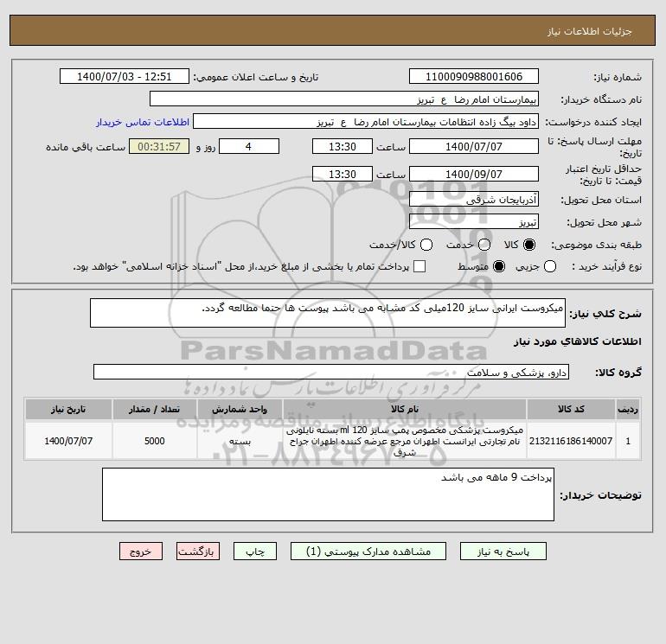Click the استان محل تحویل field آذربایجان شرقی
666x644 pixels.
coord(474,199)
